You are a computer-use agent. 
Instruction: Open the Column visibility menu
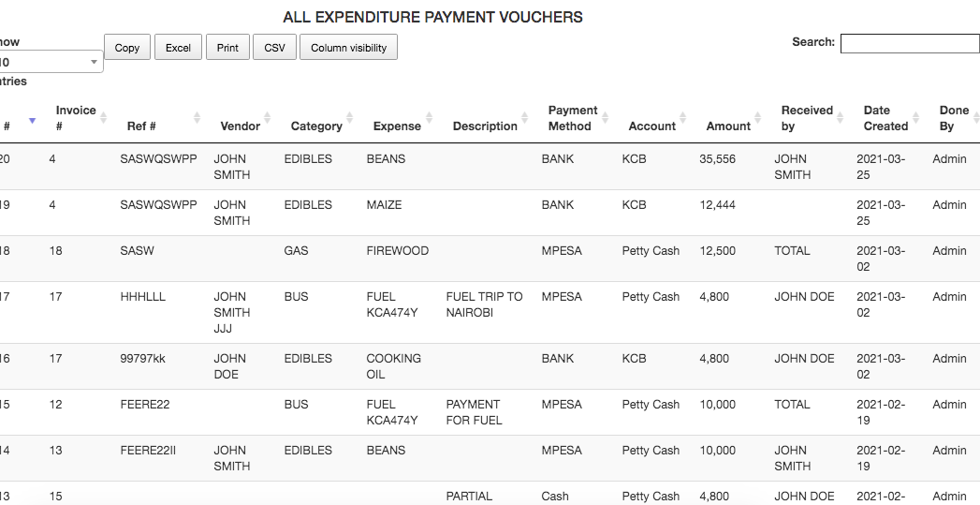pos(348,48)
